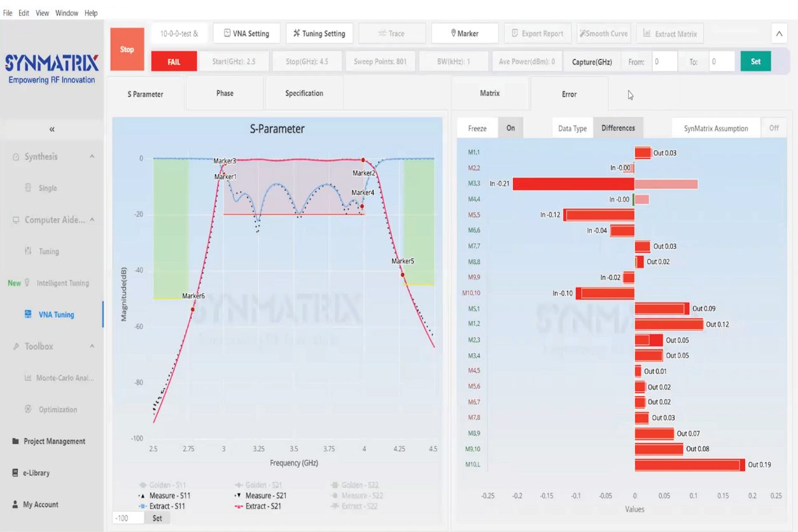
Task: Collapse the sidebar with double chevron
Action: (x=52, y=129)
